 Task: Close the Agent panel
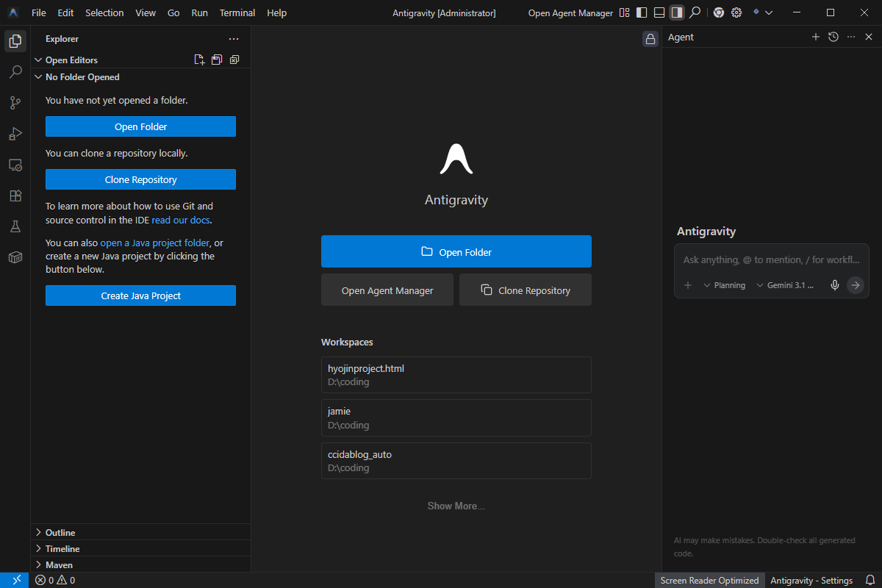(869, 37)
